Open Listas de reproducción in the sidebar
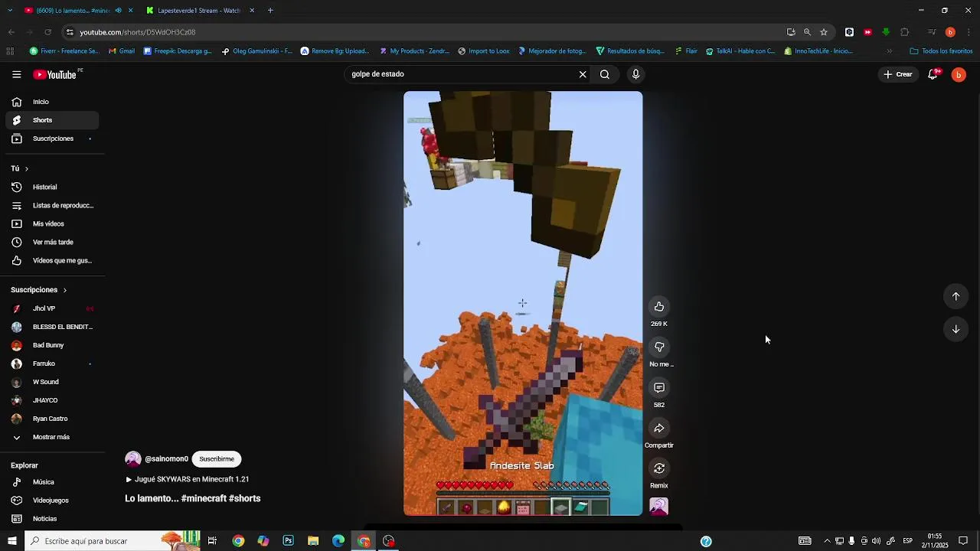This screenshot has height=551, width=980. click(x=52, y=205)
